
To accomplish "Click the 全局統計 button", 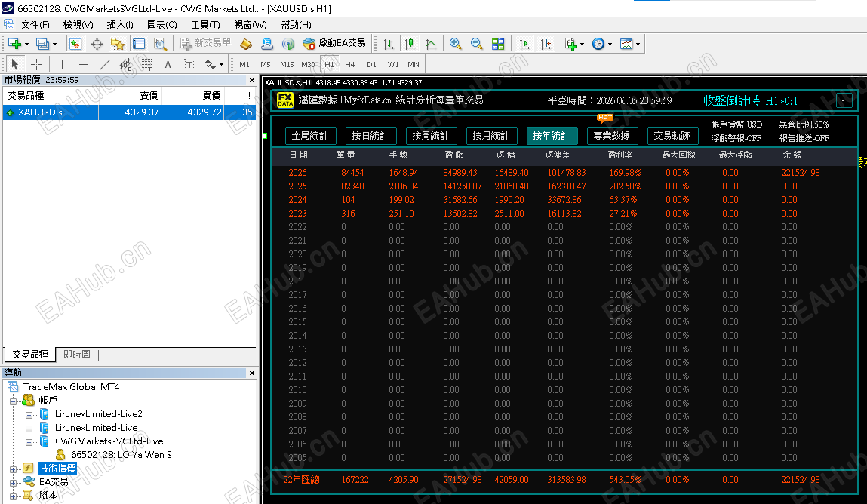I will [x=310, y=135].
